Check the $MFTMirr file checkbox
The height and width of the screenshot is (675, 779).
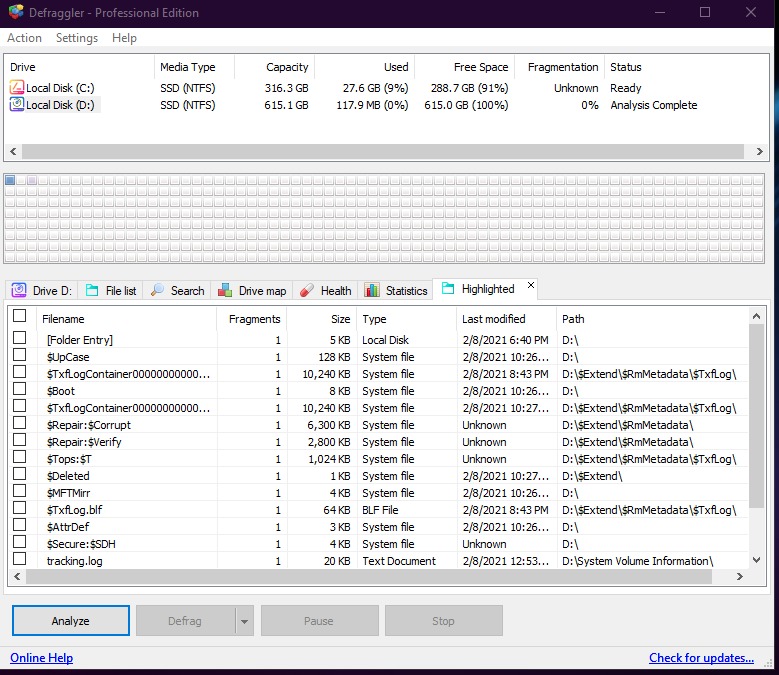[19, 490]
